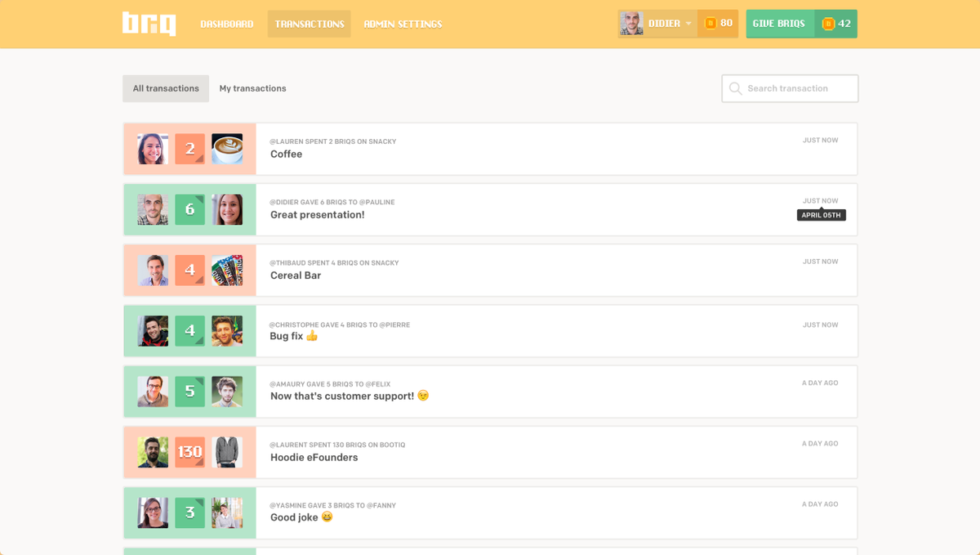Click '@LAUREN SPENT 2 BRIQS ON SNACKY' text
The image size is (980, 555).
click(x=333, y=141)
